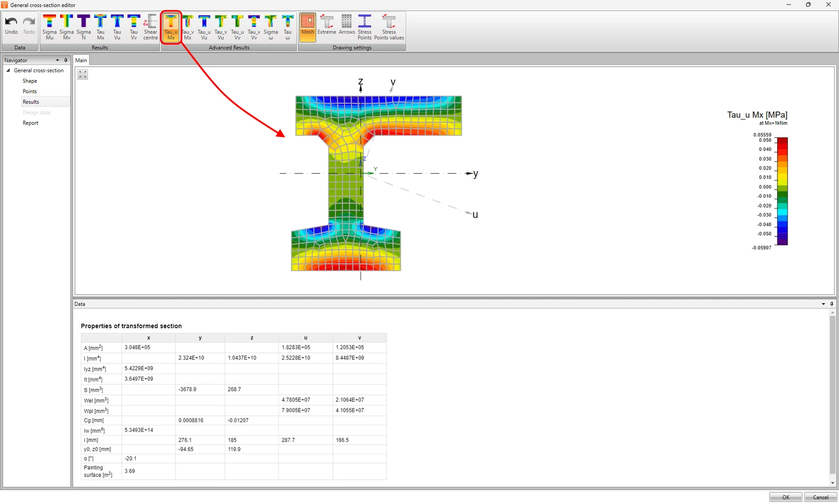Open the Navigator panel dropdown arrow
Viewport: 839px width, 504px height.
coord(58,60)
